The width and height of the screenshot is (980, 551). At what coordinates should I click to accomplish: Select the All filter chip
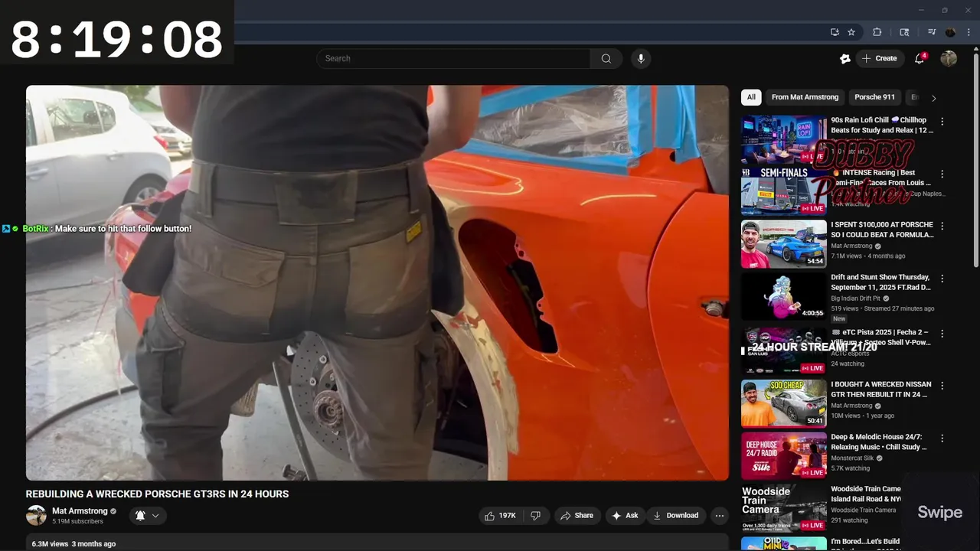(x=751, y=97)
